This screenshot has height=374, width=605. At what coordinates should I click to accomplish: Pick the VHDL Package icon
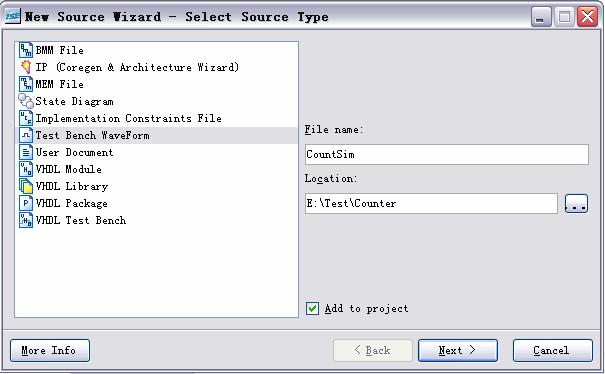26,203
